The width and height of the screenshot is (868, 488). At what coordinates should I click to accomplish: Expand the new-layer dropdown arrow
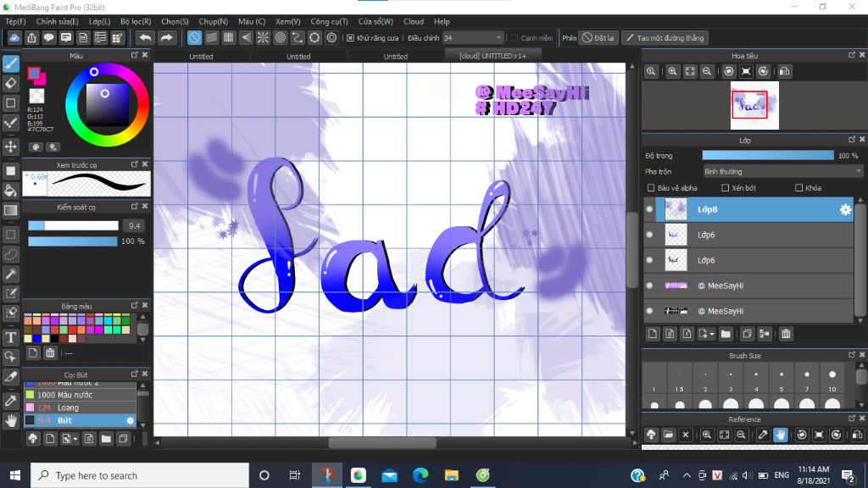coord(712,334)
